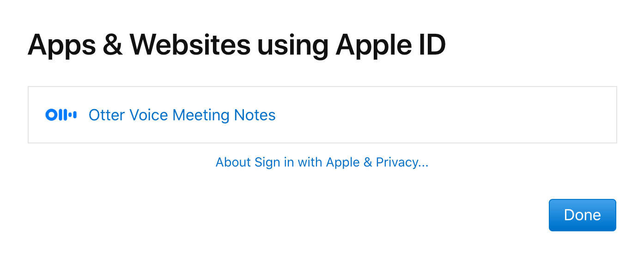Click the Otter app logo icon
The image size is (644, 260).
click(x=61, y=115)
